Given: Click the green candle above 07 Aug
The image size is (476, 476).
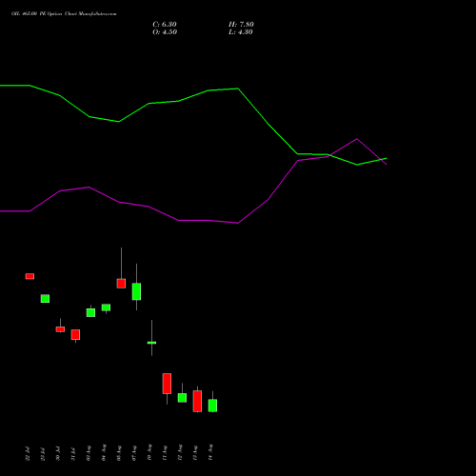Looking at the screenshot, I should point(136,291).
